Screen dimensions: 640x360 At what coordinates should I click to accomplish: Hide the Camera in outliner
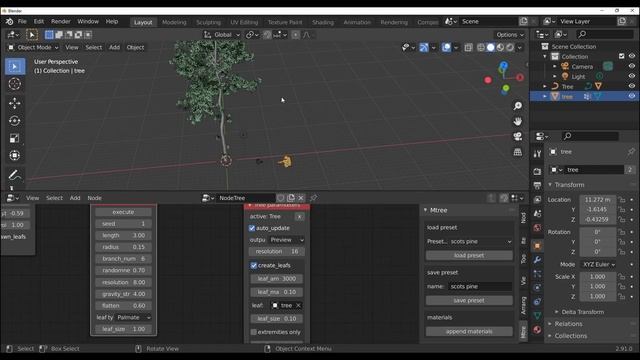pyautogui.click(x=631, y=66)
